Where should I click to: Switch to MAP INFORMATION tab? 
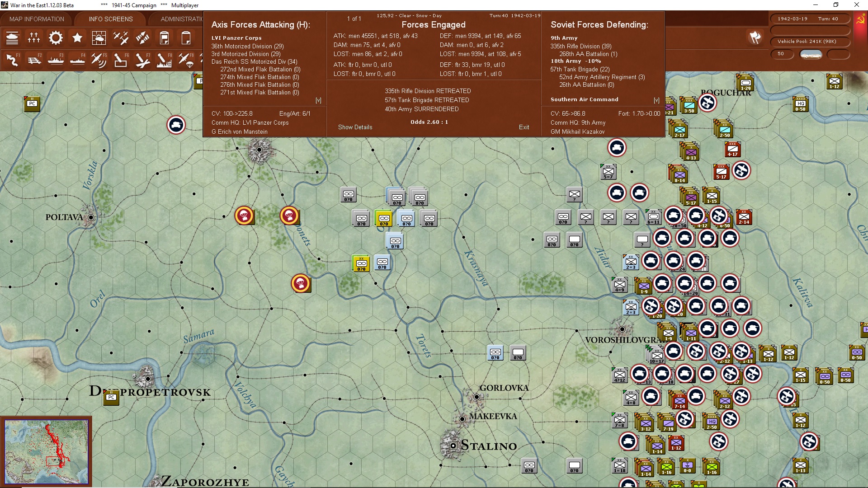coord(37,19)
